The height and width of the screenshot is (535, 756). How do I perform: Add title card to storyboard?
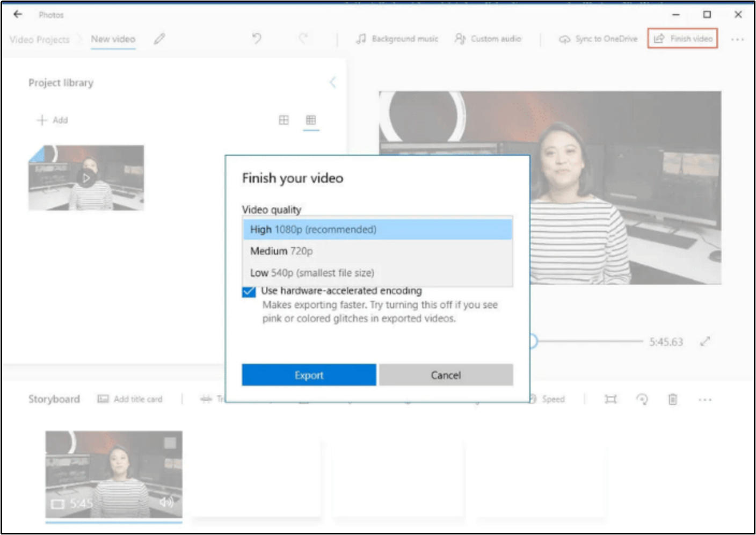pyautogui.click(x=130, y=399)
